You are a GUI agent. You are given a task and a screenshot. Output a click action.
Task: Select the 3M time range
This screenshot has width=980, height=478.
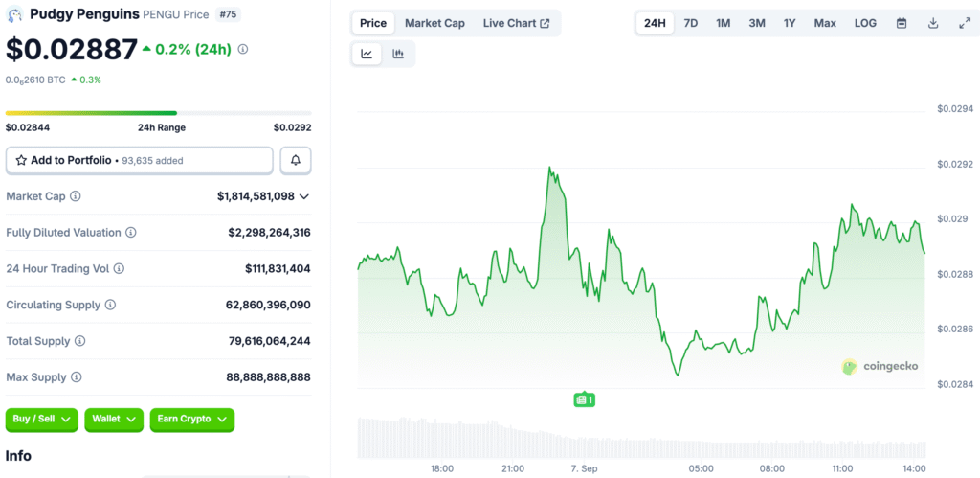(x=757, y=23)
